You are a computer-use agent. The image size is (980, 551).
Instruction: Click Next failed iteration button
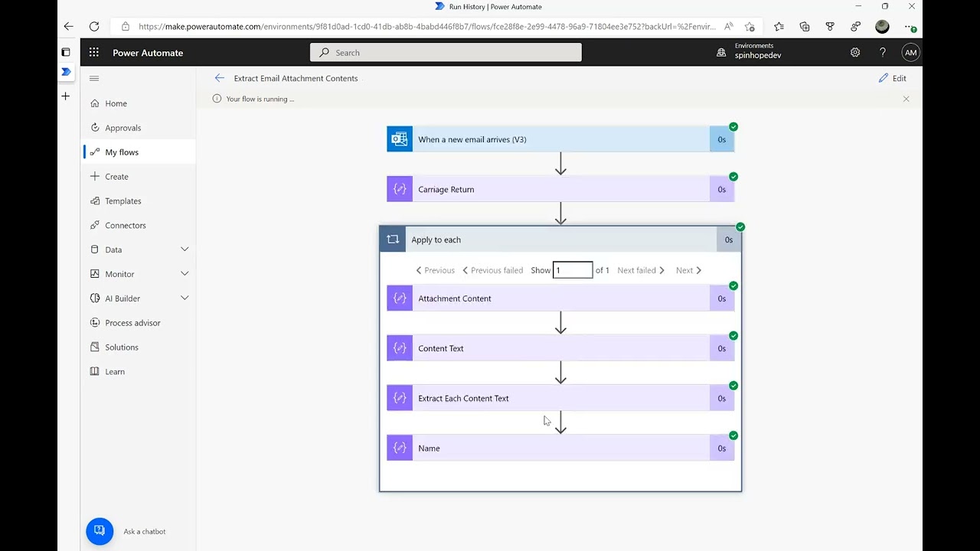[641, 270]
